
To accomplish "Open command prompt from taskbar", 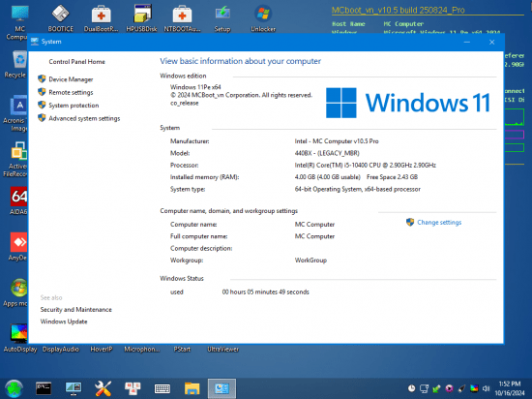I will click(44, 388).
